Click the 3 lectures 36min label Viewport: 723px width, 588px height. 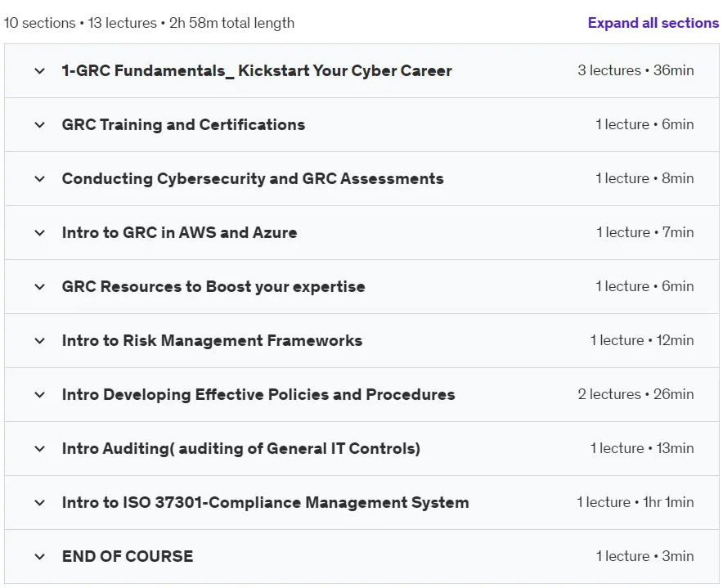pos(635,70)
